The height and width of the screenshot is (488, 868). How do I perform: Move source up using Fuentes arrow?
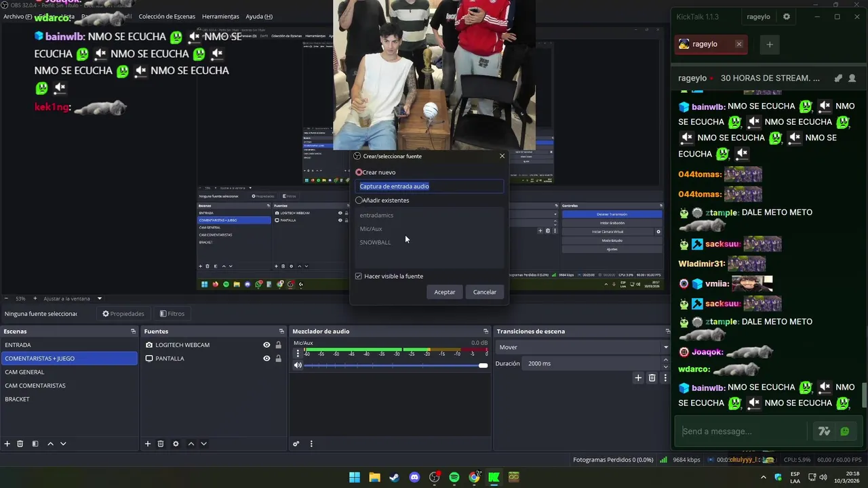pyautogui.click(x=191, y=444)
